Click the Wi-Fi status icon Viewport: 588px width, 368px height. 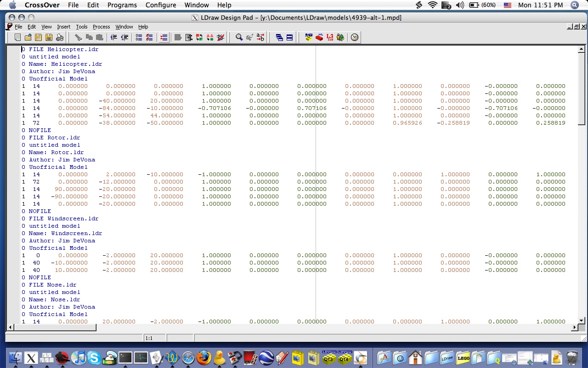coord(433,5)
